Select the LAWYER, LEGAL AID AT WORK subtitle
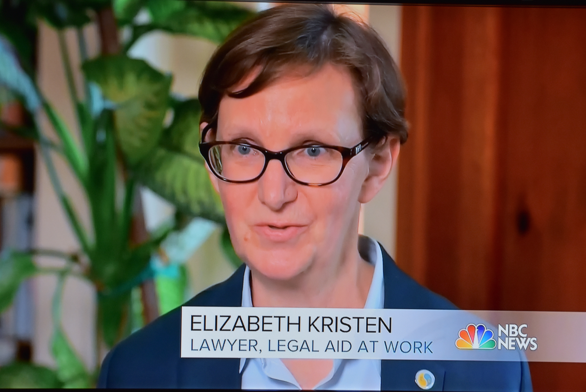Viewport: 586px width, 392px height. click(x=311, y=347)
